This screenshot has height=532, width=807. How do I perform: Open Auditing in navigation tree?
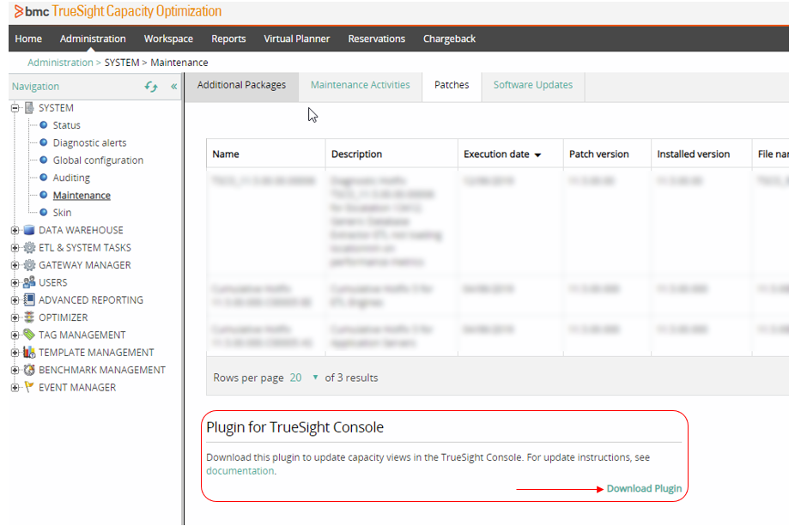71,178
